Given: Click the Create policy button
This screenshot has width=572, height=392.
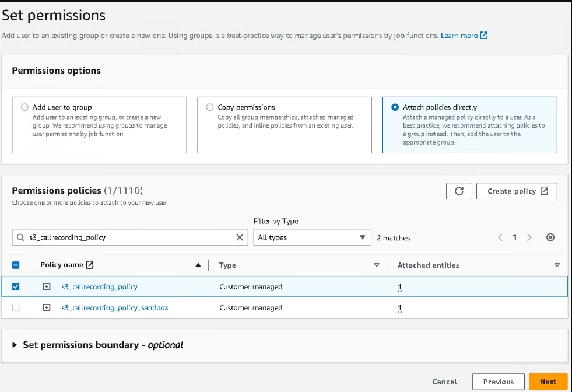Looking at the screenshot, I should click(517, 191).
